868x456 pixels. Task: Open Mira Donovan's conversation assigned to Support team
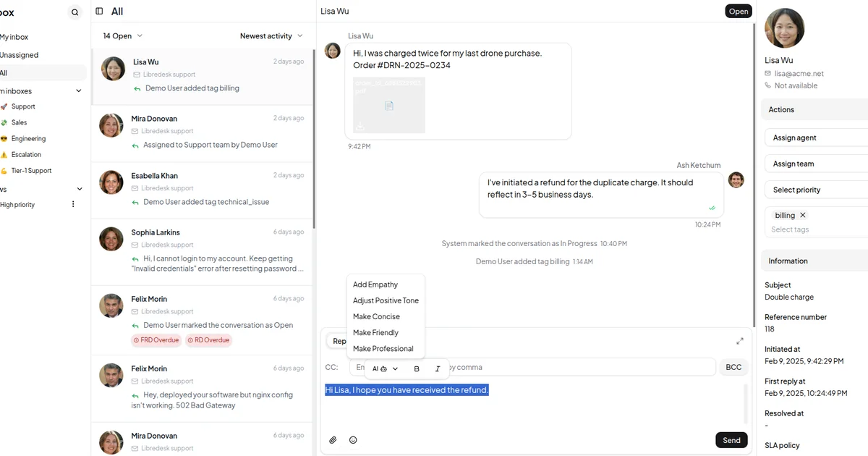(x=202, y=133)
